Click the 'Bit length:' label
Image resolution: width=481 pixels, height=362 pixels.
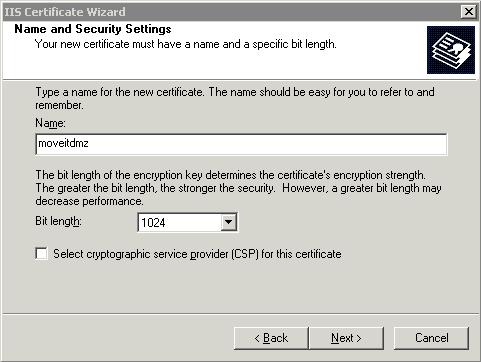pyautogui.click(x=58, y=221)
